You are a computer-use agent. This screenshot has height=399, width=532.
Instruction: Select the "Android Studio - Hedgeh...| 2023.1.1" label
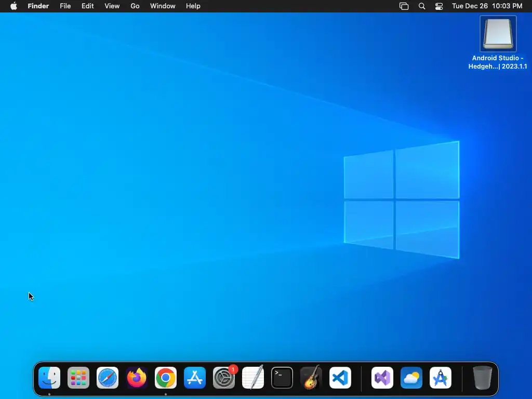click(x=498, y=62)
